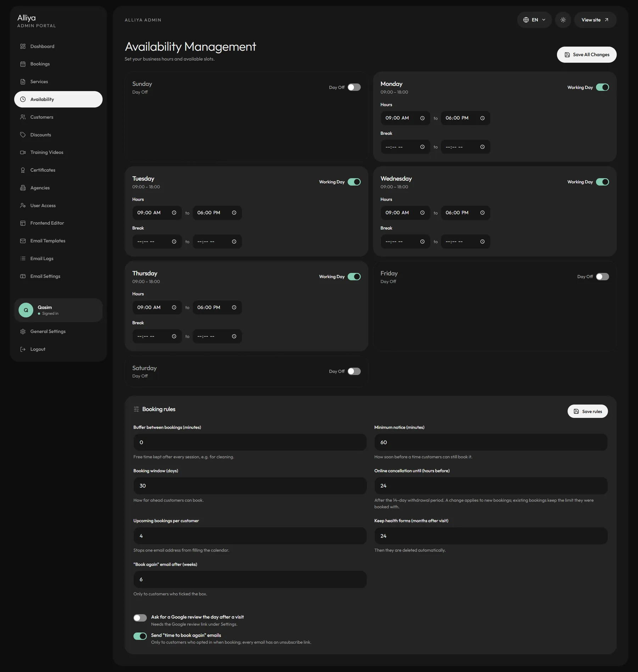638x672 pixels.
Task: Enable Google review request toggle
Action: tap(140, 618)
